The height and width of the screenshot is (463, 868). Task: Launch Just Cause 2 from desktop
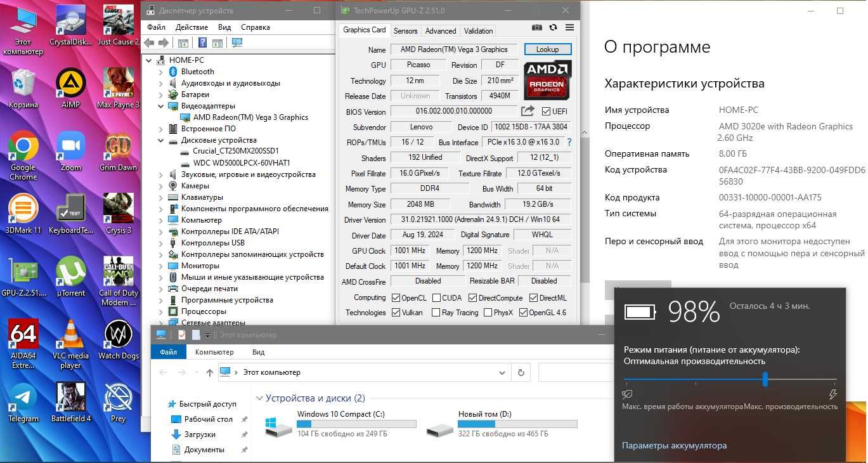click(x=118, y=25)
